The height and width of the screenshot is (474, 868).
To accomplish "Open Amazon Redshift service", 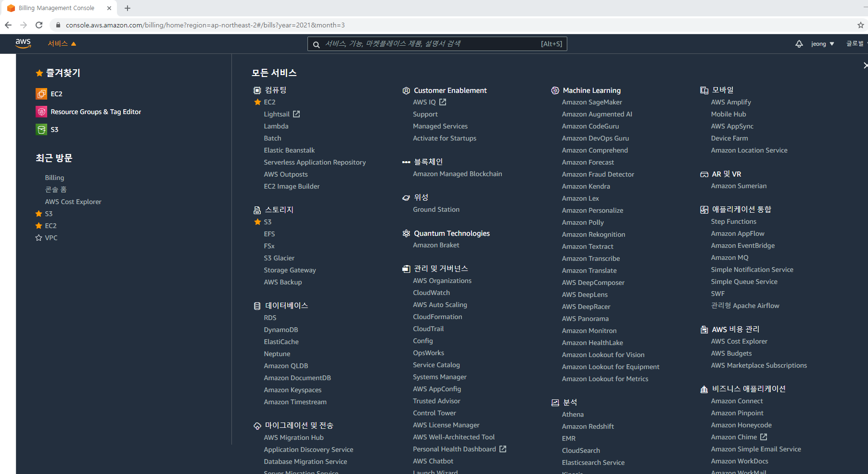I will coord(588,426).
